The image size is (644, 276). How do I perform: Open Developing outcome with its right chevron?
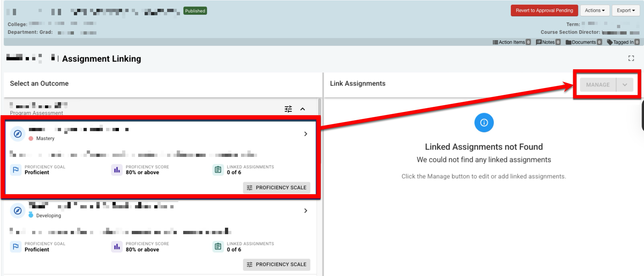point(306,211)
